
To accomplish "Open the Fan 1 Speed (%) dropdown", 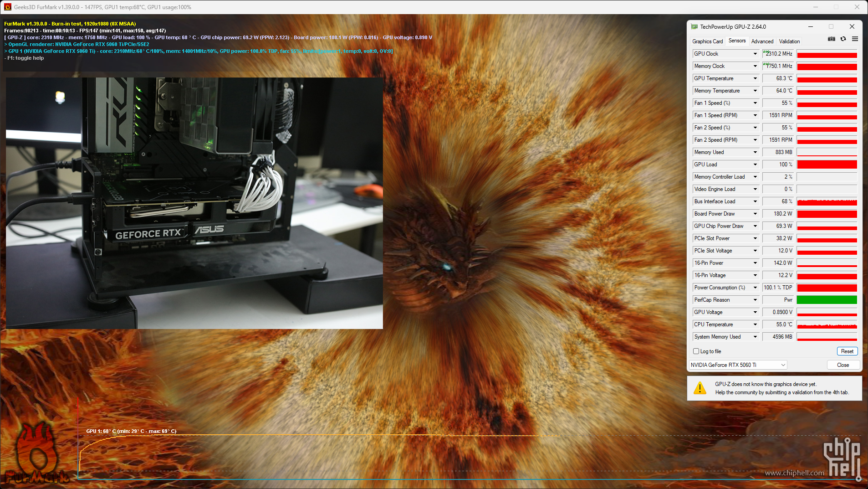I will tap(755, 103).
